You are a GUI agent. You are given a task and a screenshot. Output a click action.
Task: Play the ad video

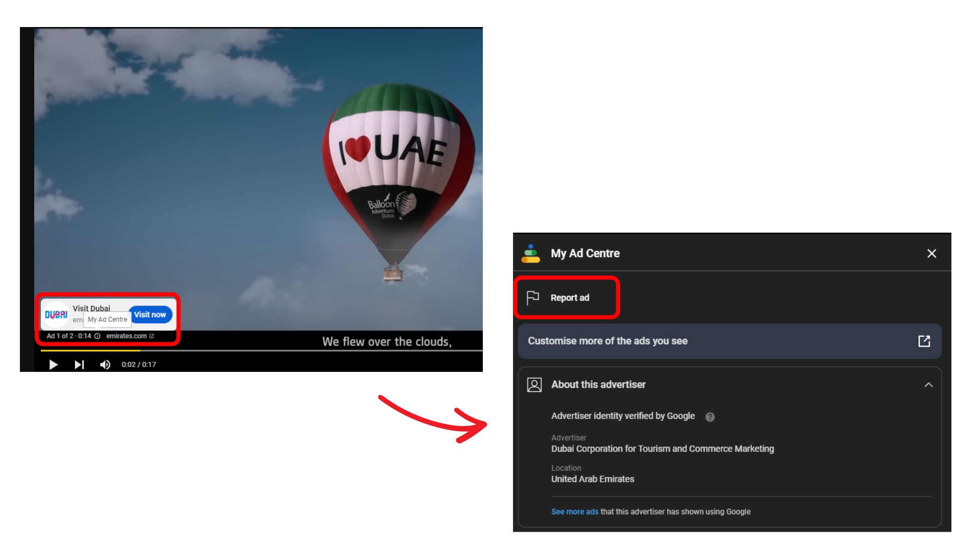point(54,365)
